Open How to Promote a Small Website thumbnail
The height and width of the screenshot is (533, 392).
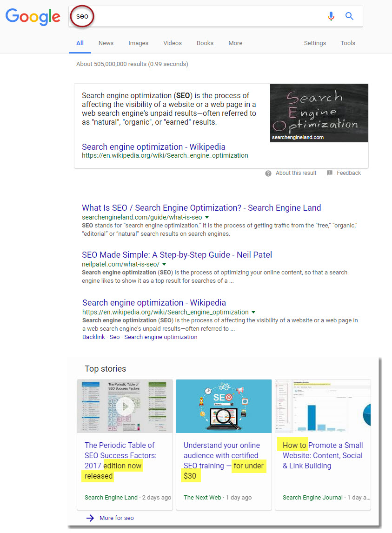[x=323, y=406]
